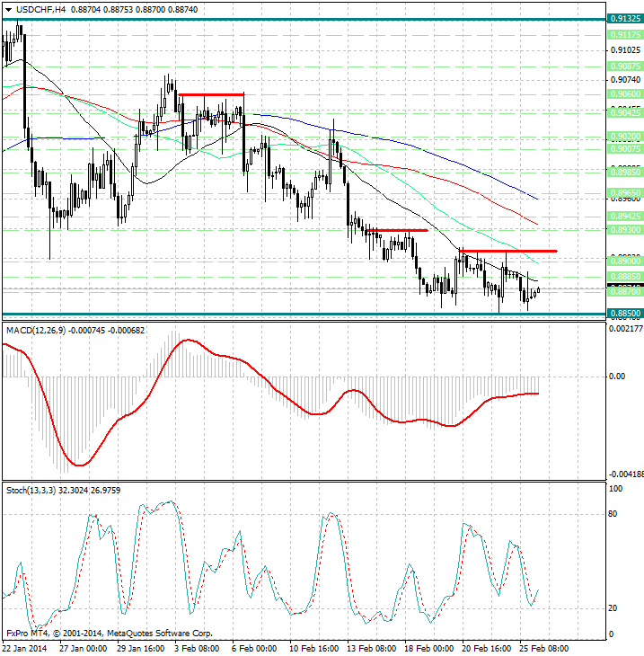
Task: Select the 0.91325 price level label
Action: pos(625,18)
